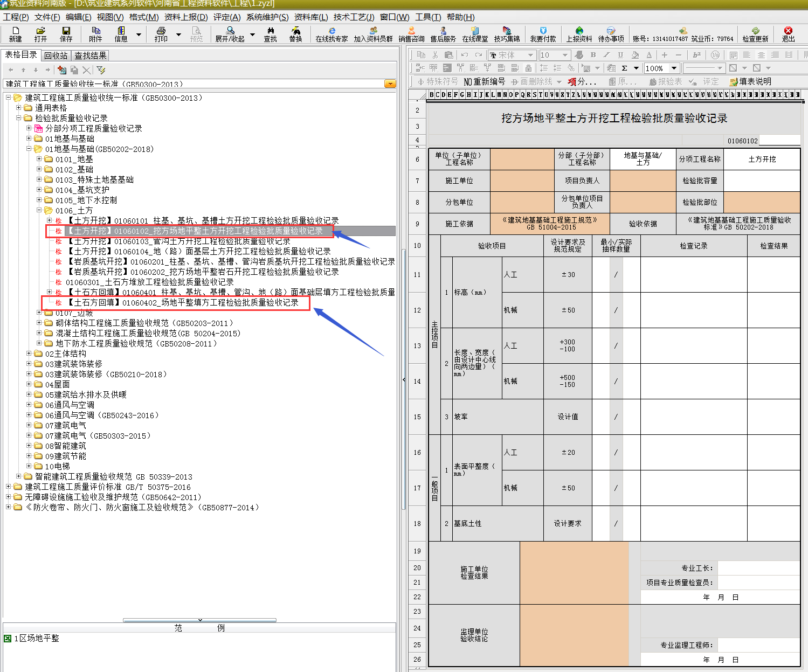
Task: Open 技巧集锦 tips collection icon
Action: pyautogui.click(x=507, y=34)
